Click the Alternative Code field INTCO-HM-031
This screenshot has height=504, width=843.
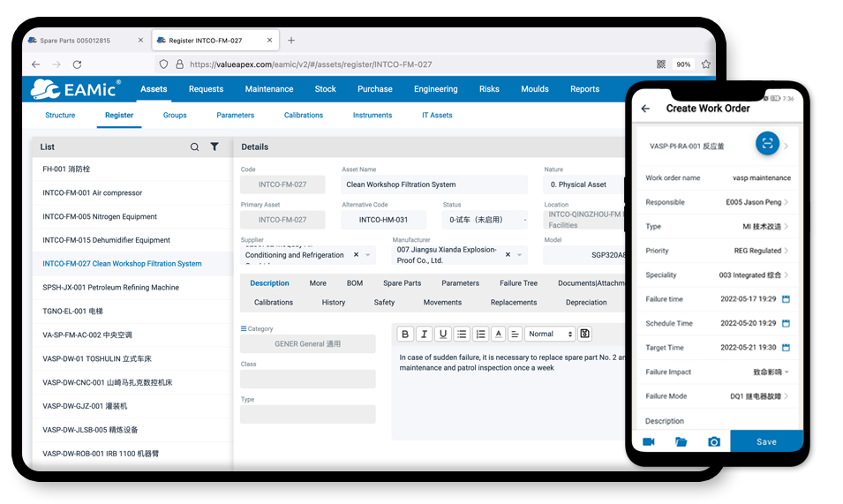pos(384,220)
